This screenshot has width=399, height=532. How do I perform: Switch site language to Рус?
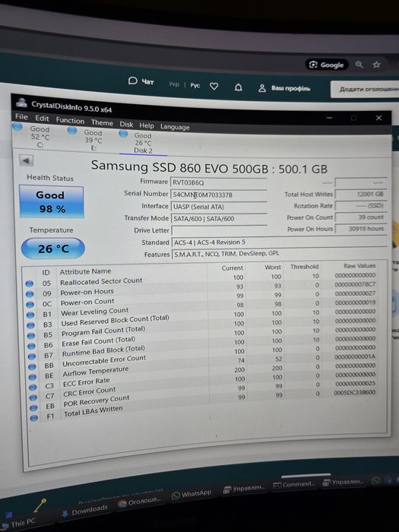coord(195,85)
